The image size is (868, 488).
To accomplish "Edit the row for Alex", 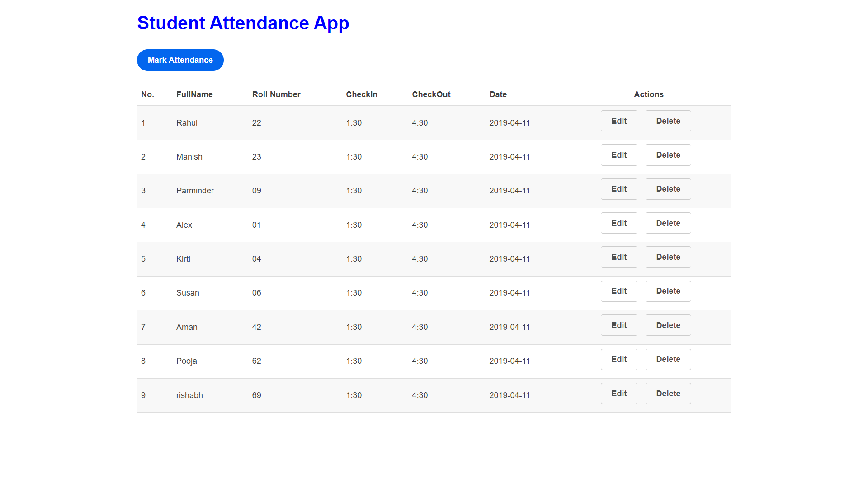I will 618,223.
